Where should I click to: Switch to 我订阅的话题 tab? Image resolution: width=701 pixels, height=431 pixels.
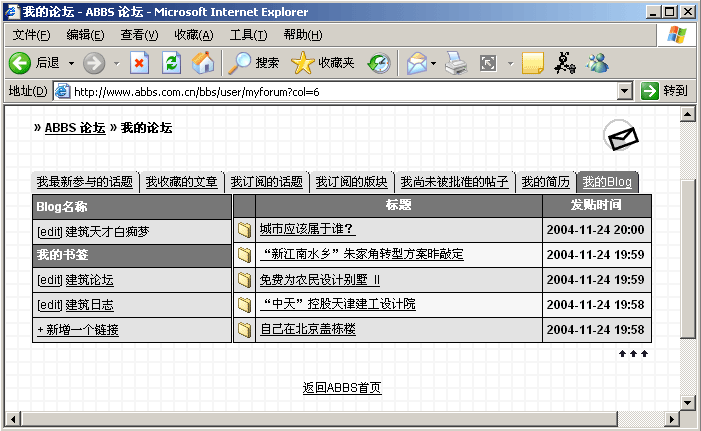pos(266,182)
